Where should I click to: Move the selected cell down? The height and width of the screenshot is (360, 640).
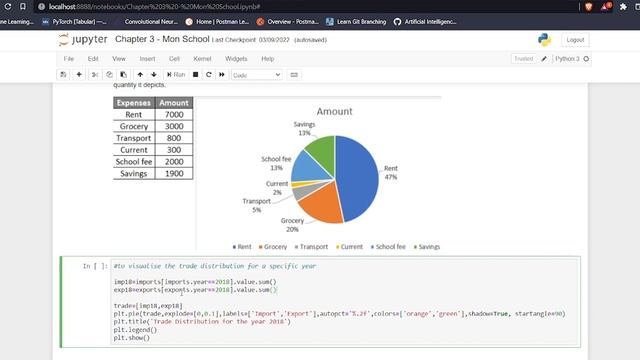[154, 75]
